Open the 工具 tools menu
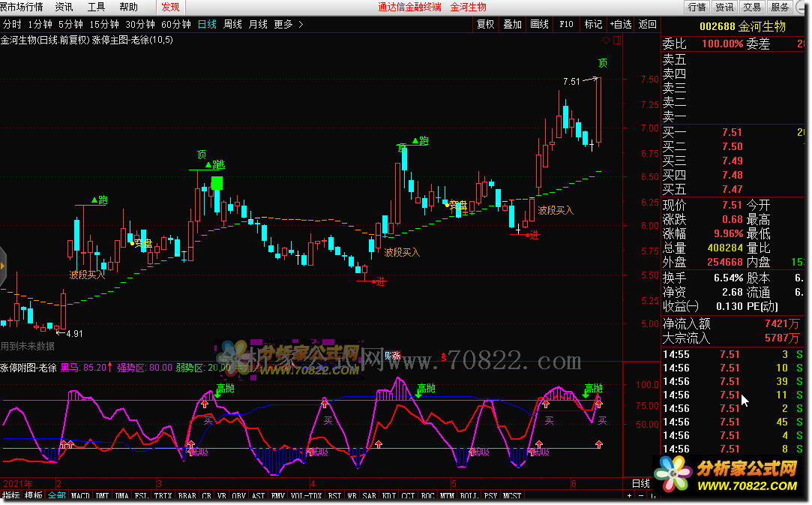Viewport: 812px width, 505px height. [96, 7]
